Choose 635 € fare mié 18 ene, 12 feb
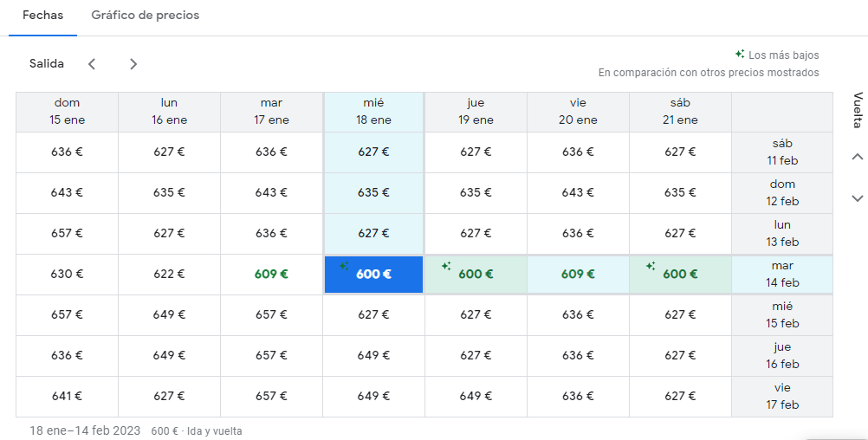This screenshot has width=868, height=440. tap(373, 192)
